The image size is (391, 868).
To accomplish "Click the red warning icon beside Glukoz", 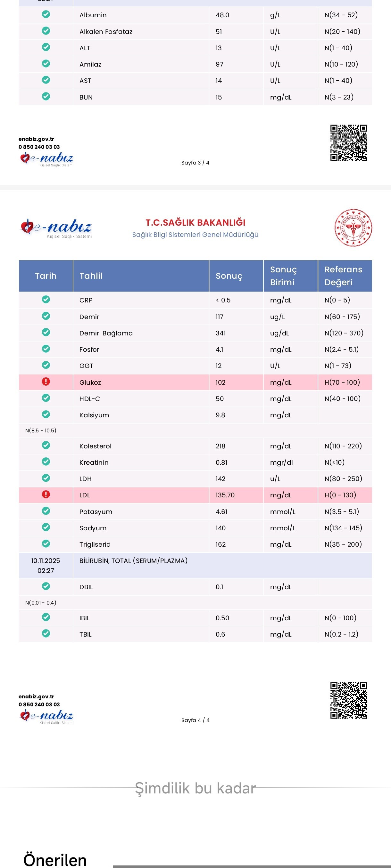I will (x=46, y=382).
